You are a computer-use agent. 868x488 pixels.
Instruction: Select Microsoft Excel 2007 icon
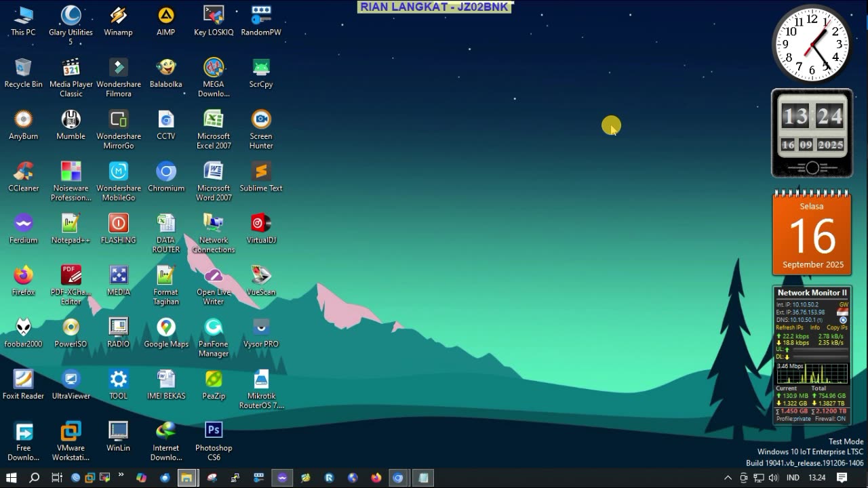point(214,129)
